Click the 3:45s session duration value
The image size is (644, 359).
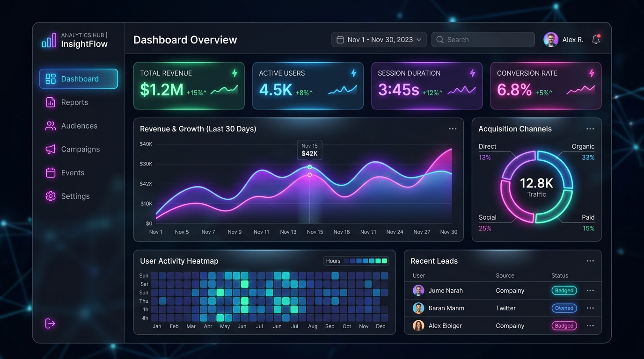pos(398,89)
